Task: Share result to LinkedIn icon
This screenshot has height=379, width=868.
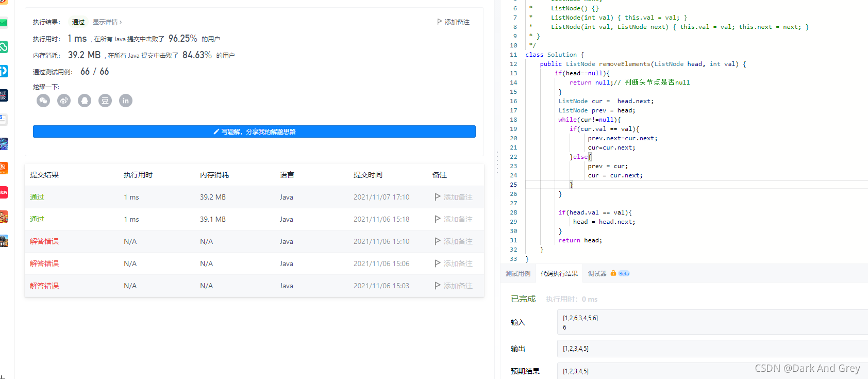Action: click(126, 101)
